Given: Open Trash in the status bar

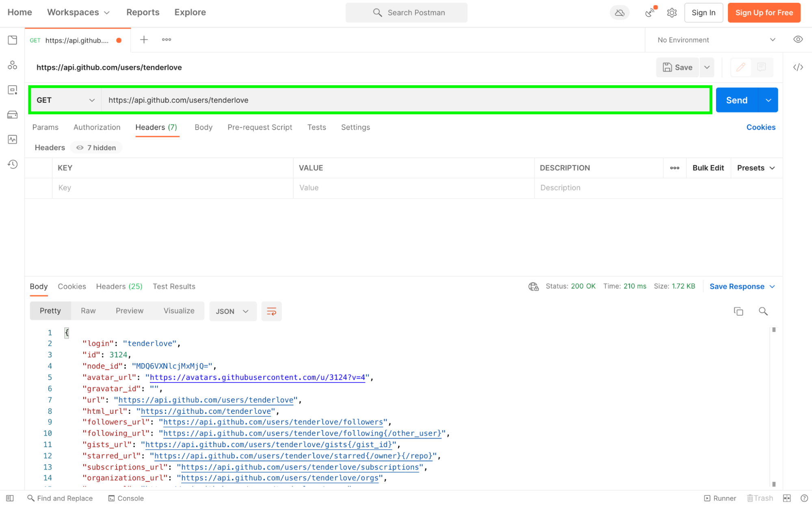Looking at the screenshot, I should point(760,498).
